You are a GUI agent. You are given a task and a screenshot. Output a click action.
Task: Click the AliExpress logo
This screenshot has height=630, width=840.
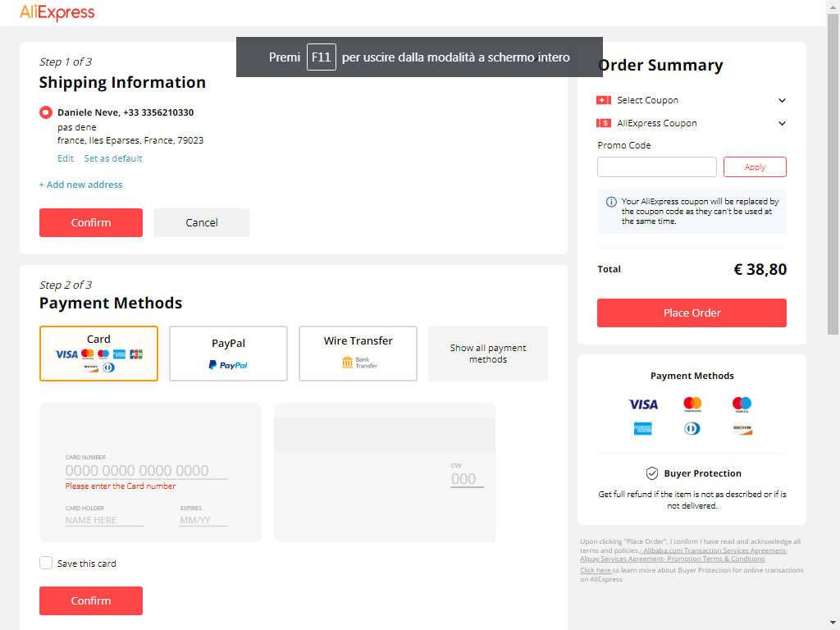(x=57, y=12)
